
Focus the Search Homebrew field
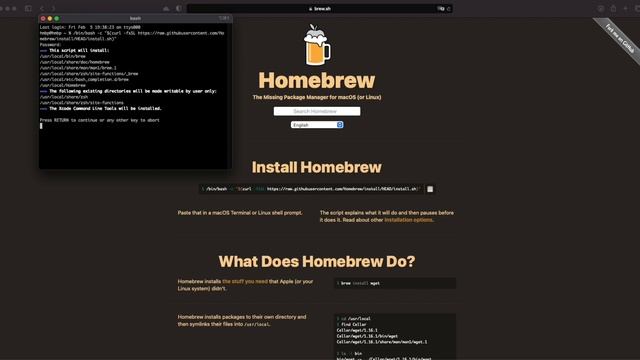pos(317,111)
